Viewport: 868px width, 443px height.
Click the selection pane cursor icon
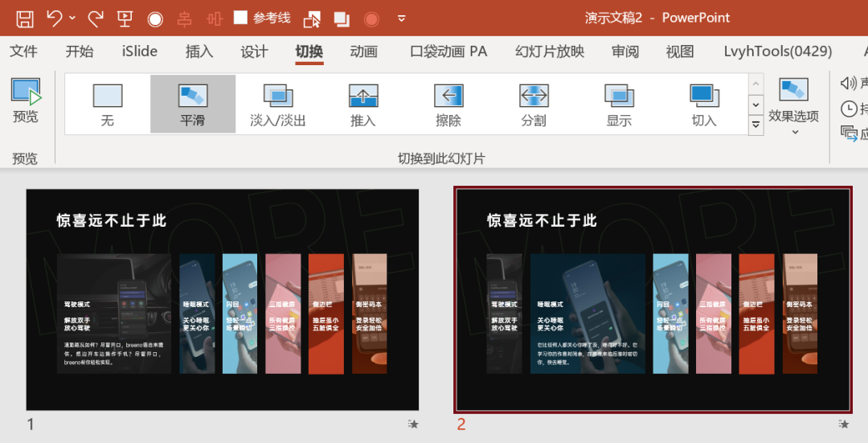pyautogui.click(x=312, y=19)
